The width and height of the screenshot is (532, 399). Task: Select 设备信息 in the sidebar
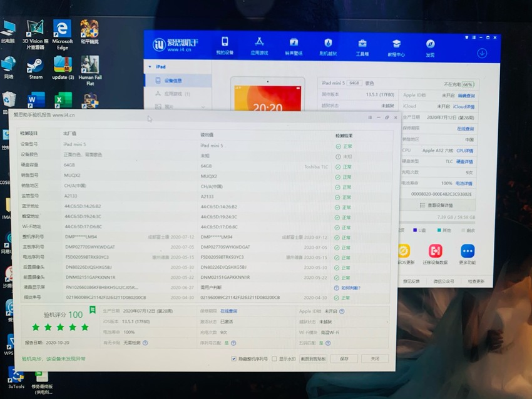point(178,80)
